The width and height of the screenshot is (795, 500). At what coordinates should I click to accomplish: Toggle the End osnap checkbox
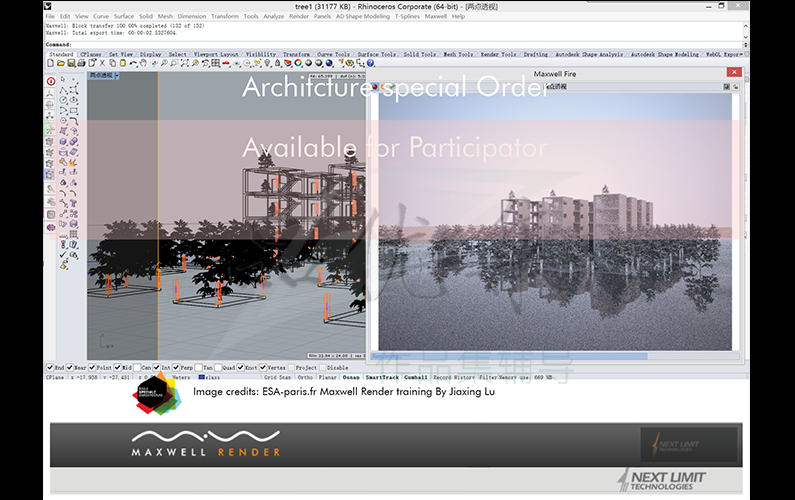pyautogui.click(x=50, y=367)
